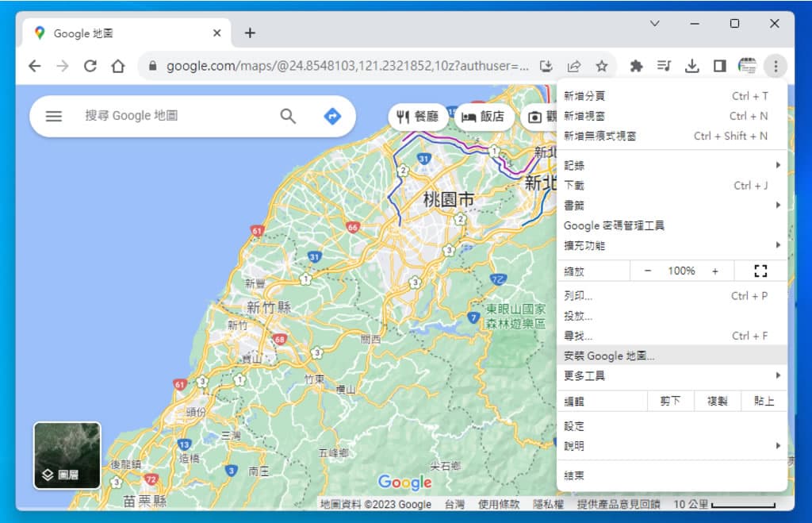Open Google 密碼管理工具
Image resolution: width=812 pixels, height=523 pixels.
672,225
